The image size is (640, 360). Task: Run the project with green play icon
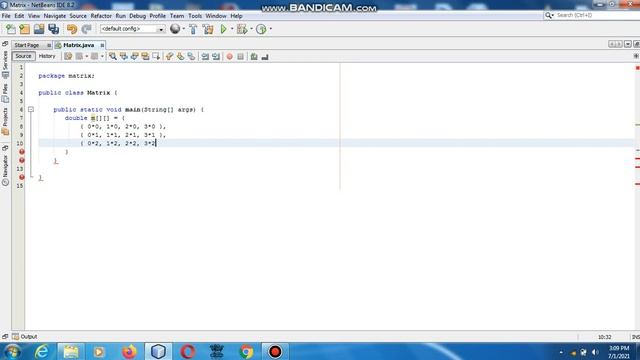224,29
